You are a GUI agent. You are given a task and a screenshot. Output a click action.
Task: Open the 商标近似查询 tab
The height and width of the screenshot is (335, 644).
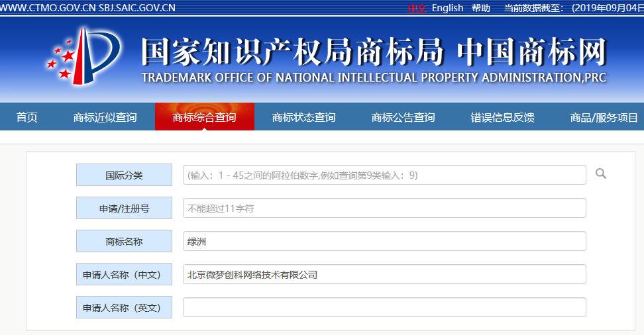(x=105, y=117)
